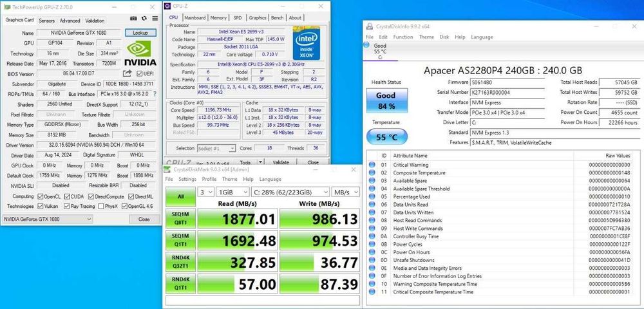
Task: Click the CrystalDiskMark bottom comment field
Action: click(262, 301)
